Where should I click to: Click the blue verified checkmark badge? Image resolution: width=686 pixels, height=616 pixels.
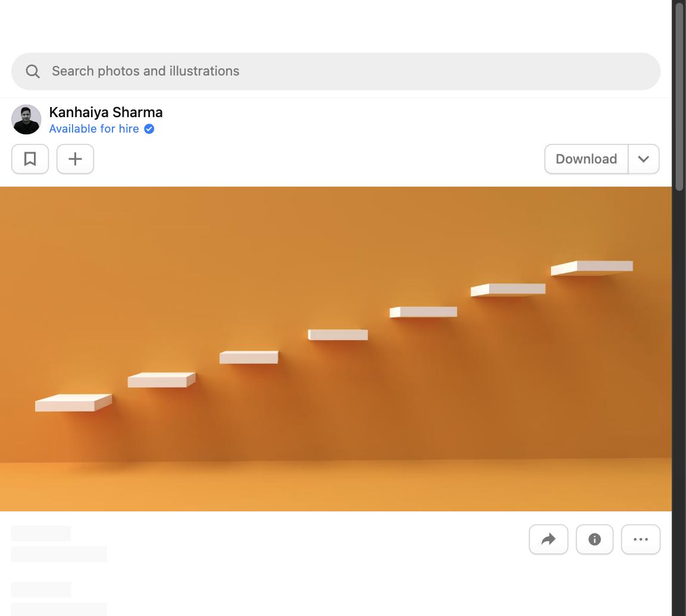point(149,129)
